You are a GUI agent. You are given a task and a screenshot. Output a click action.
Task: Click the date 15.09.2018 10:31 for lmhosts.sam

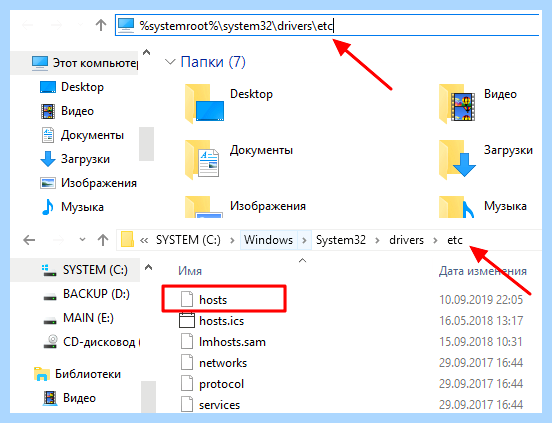(x=481, y=341)
